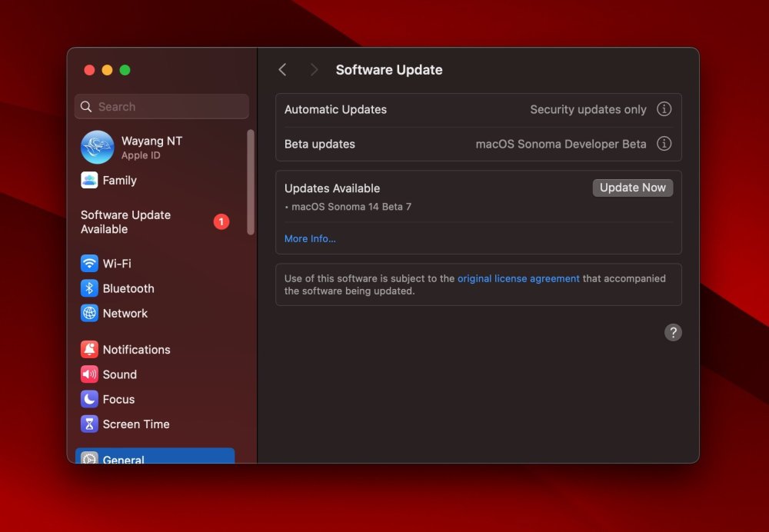769x532 pixels.
Task: Open the help question mark button
Action: pyautogui.click(x=673, y=332)
